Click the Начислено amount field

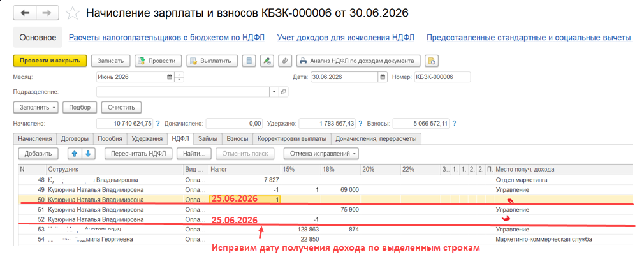click(125, 123)
